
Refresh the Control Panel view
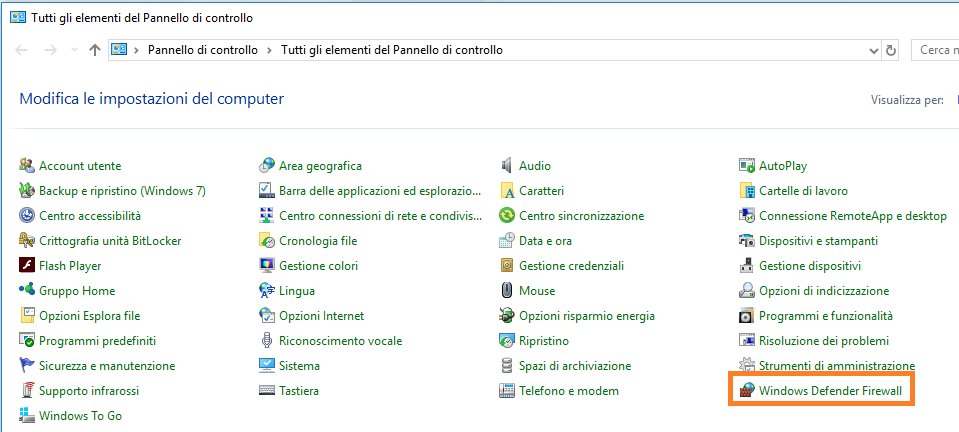[891, 50]
